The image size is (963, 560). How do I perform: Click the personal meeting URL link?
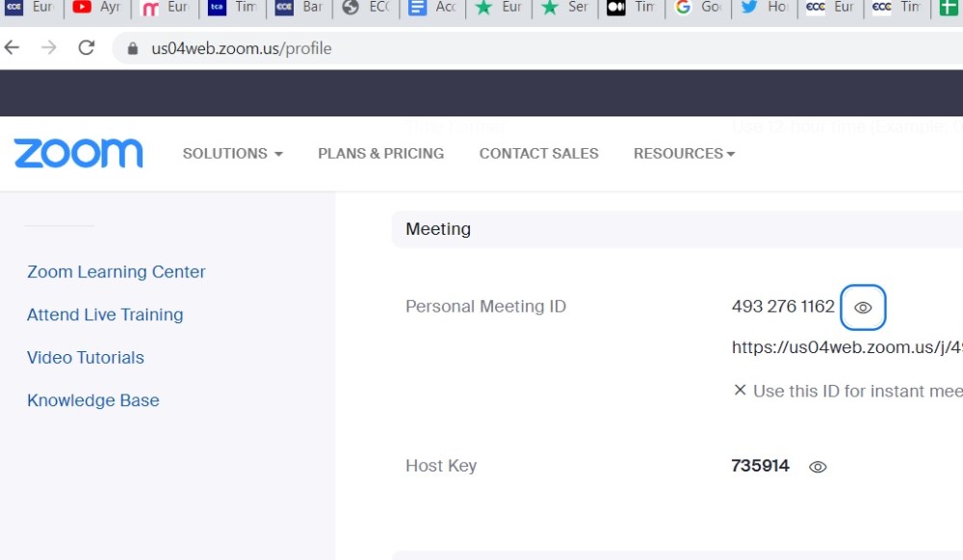click(x=846, y=347)
